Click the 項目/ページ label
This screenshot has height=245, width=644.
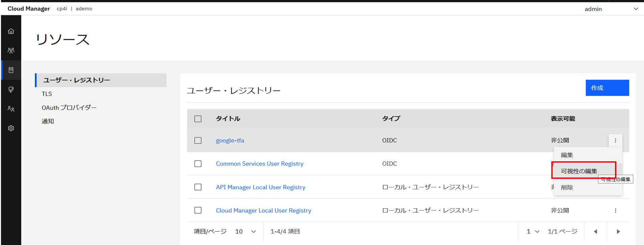[x=210, y=232]
